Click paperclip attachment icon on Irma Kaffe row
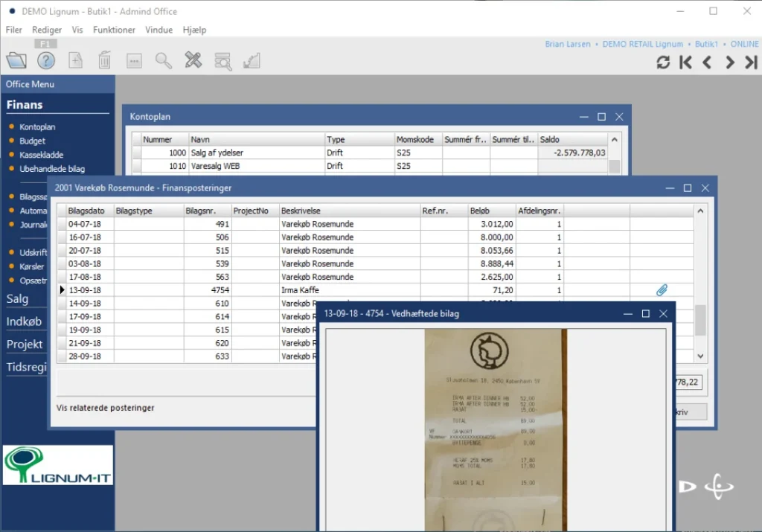Image resolution: width=762 pixels, height=532 pixels. (662, 290)
